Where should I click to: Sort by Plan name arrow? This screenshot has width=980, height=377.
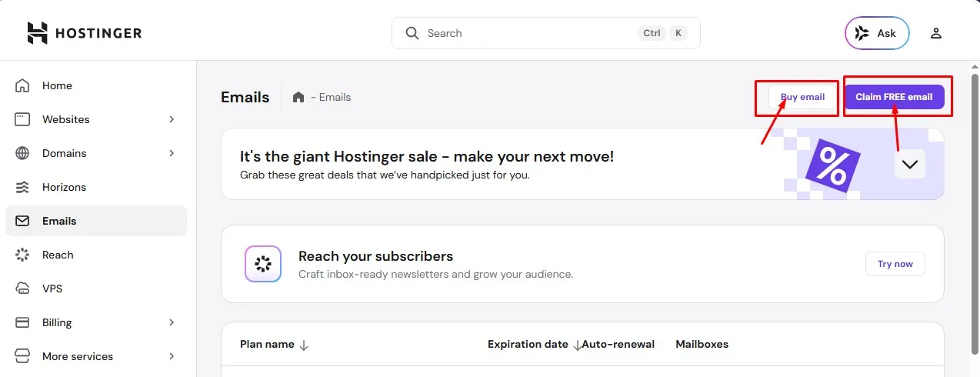tap(304, 345)
